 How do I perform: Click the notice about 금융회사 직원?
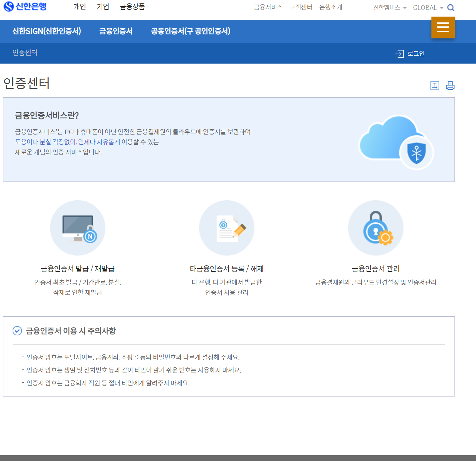pos(108,383)
